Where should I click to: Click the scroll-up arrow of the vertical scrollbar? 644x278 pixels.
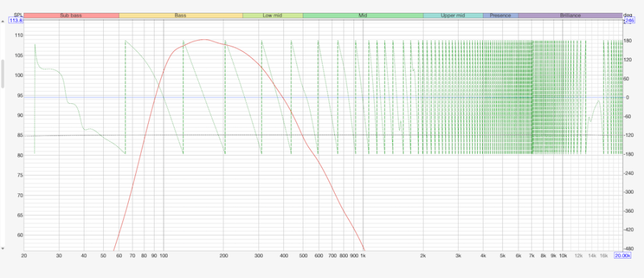click(x=2, y=21)
